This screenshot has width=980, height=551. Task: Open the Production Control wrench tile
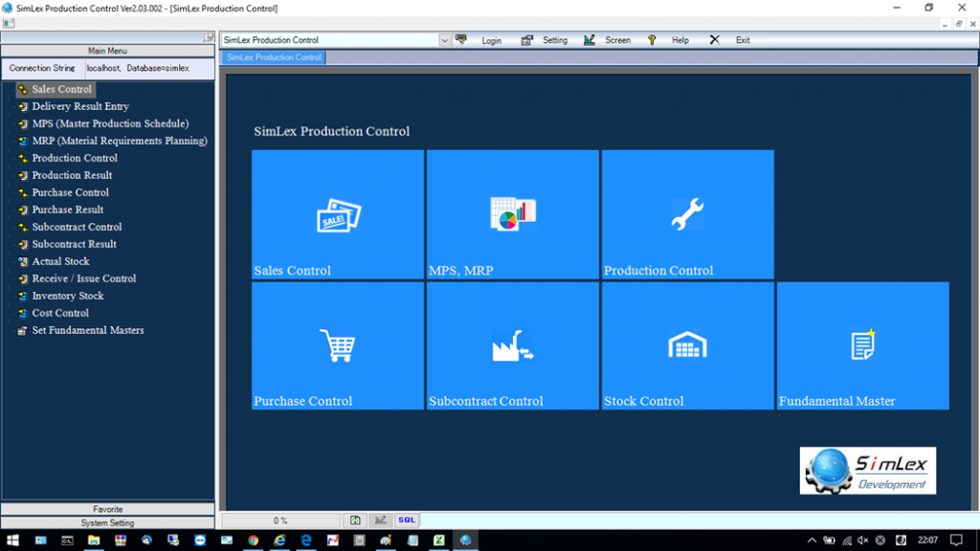click(686, 214)
